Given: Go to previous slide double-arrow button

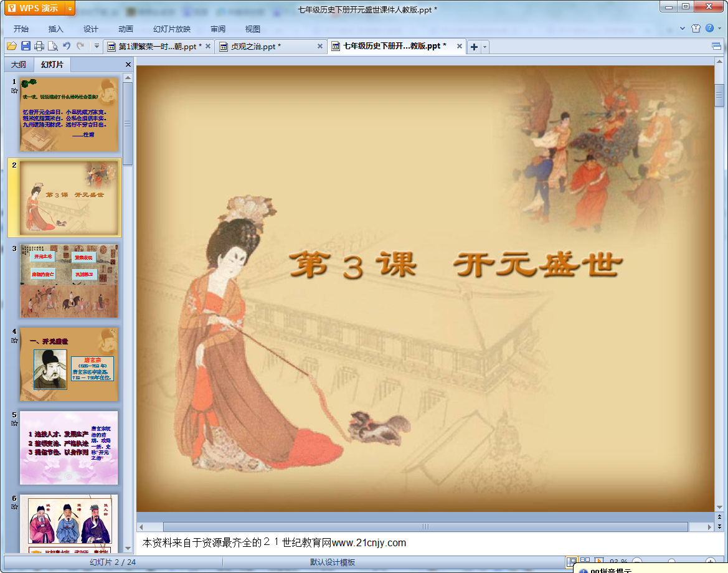Looking at the screenshot, I should [719, 516].
